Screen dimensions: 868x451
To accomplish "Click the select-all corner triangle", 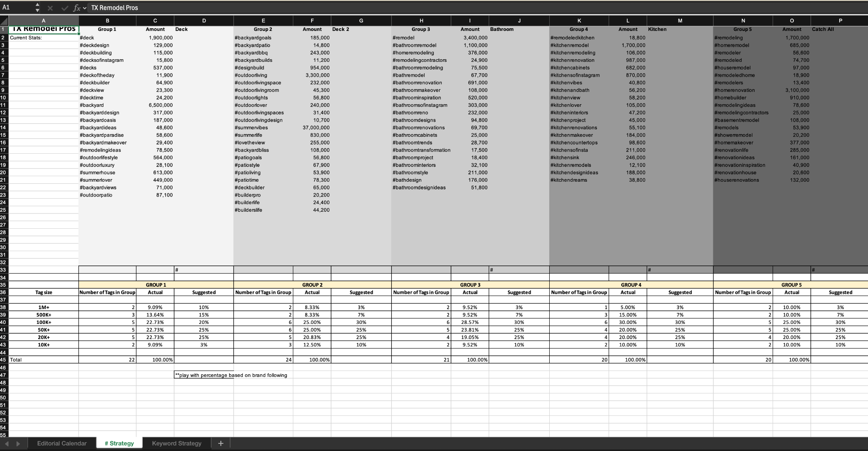I will point(4,20).
